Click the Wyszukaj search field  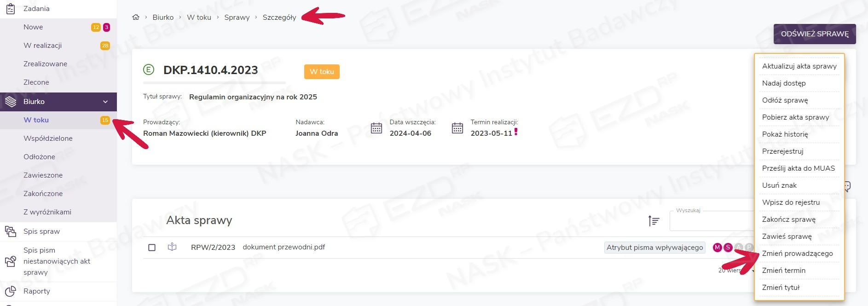pos(711,222)
